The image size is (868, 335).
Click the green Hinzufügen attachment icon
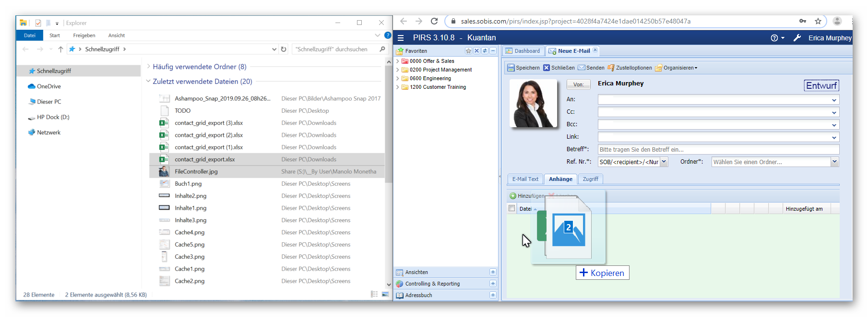512,196
